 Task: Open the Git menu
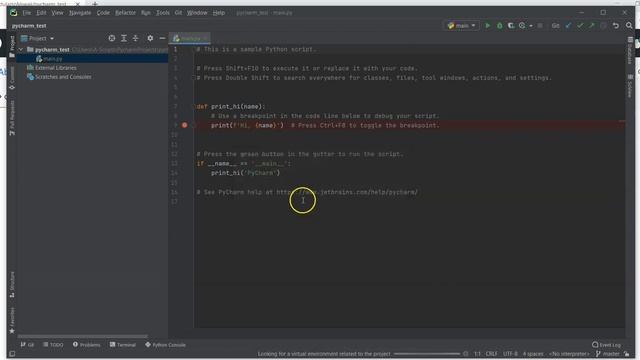(178, 13)
